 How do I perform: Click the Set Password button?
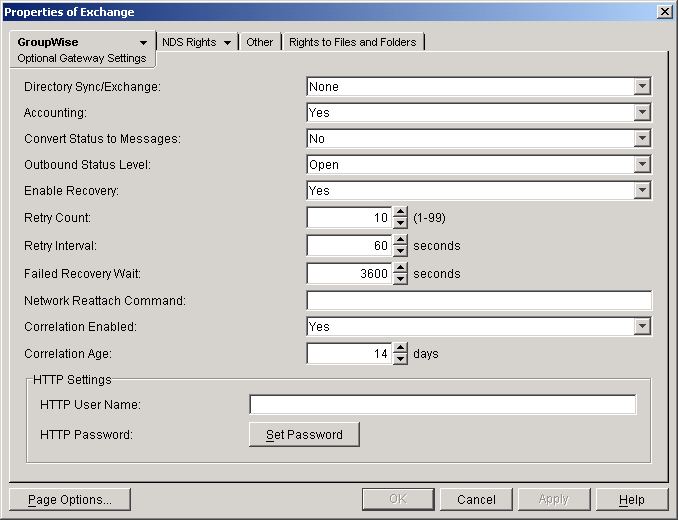tap(304, 434)
